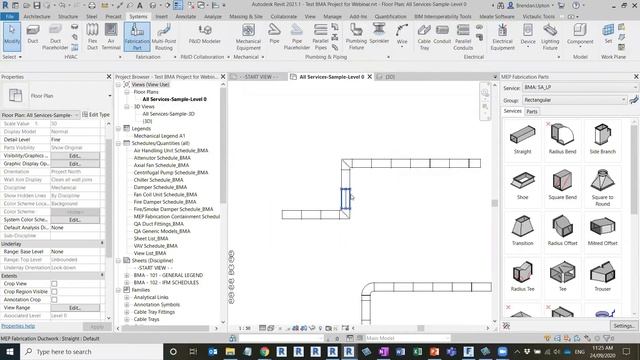Image resolution: width=640 pixels, height=360 pixels.
Task: Click Edit for Visibility/Graphics overrides
Action: tap(75, 156)
